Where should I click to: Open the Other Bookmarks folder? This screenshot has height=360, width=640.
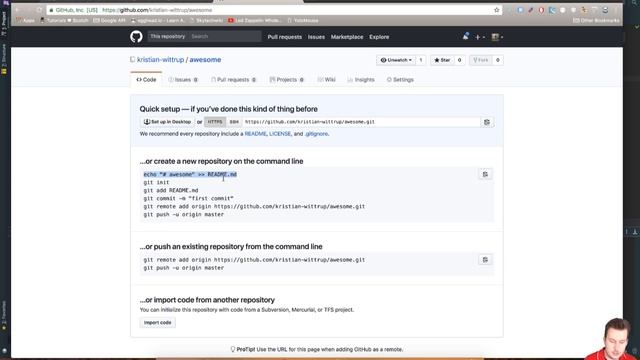point(596,20)
